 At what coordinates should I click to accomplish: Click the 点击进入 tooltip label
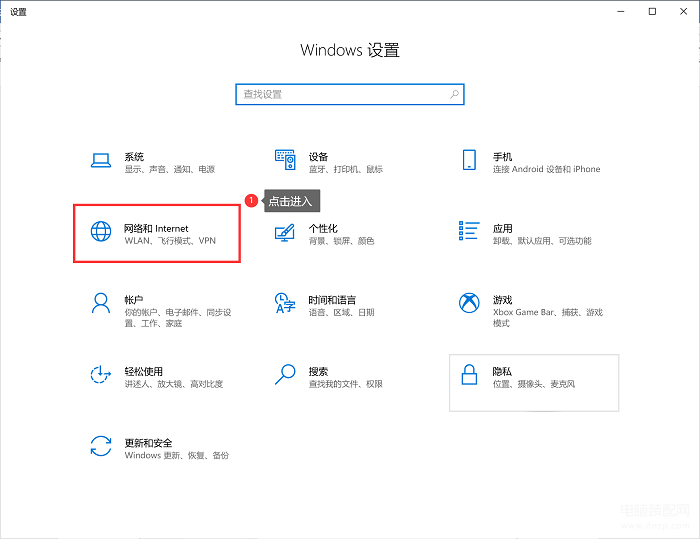291,201
